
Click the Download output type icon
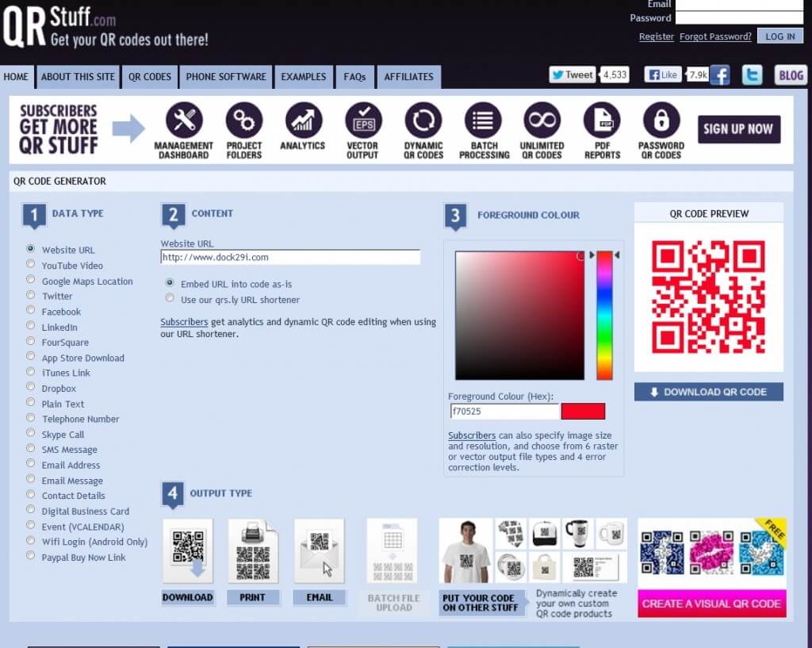tap(188, 550)
